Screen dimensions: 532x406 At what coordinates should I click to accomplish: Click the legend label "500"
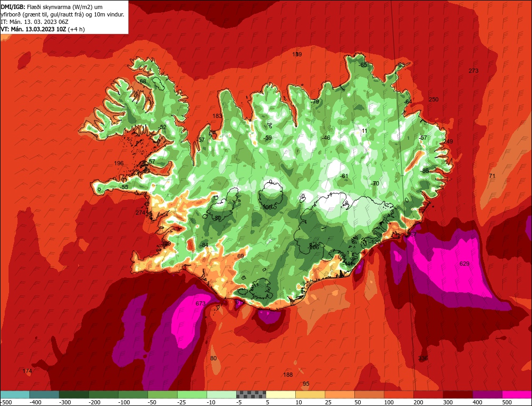507,402
